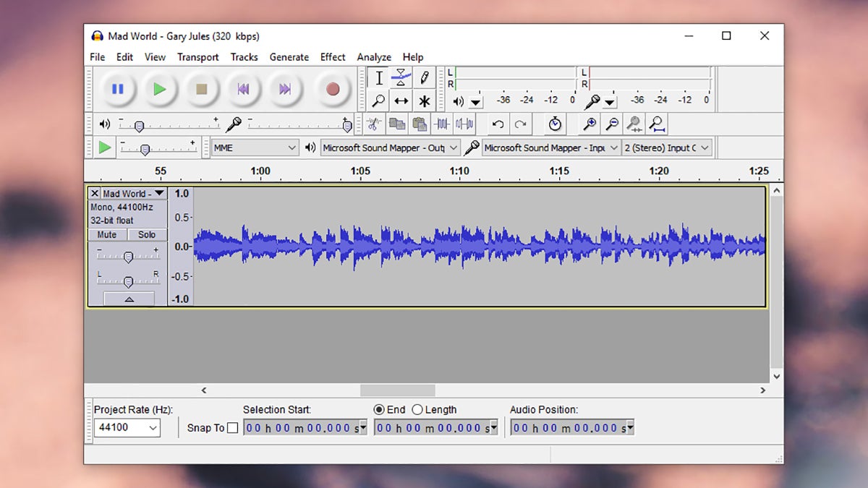
Task: Expand the Project Rate 44100 dropdown
Action: coord(127,427)
